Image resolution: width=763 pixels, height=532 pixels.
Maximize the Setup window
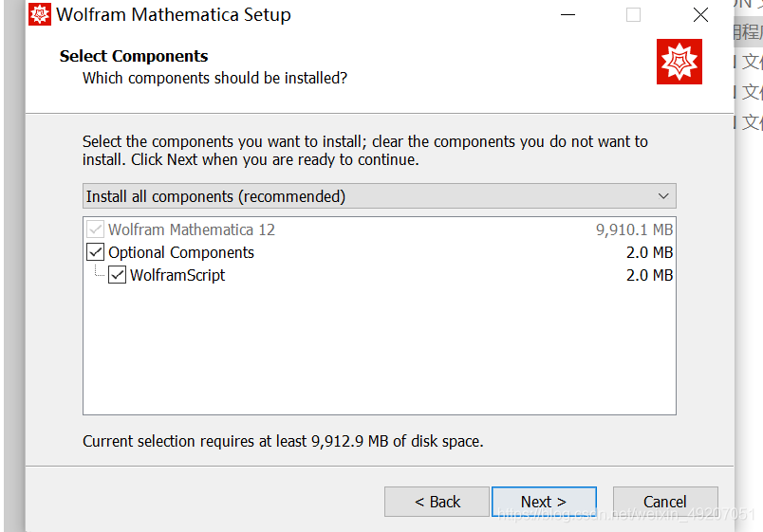pyautogui.click(x=633, y=15)
